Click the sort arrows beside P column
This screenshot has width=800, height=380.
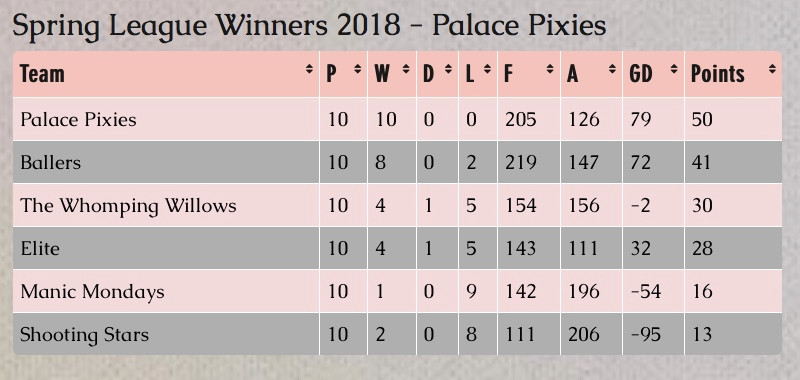(x=358, y=69)
